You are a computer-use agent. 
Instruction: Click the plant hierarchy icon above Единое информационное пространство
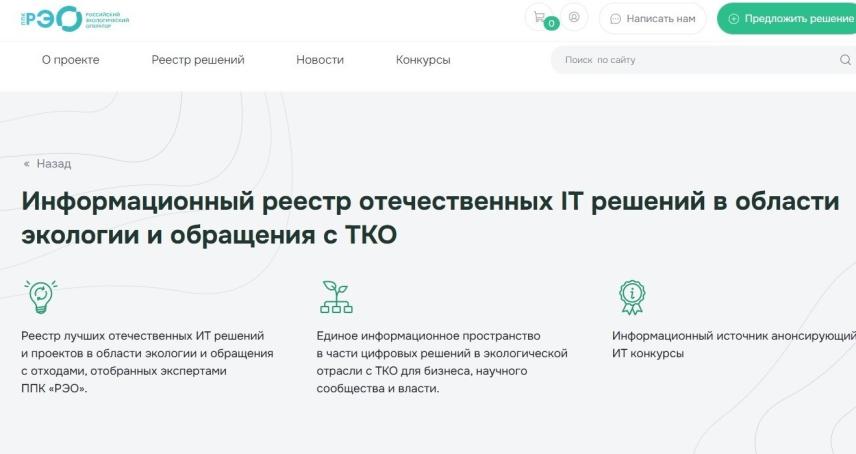[335, 297]
